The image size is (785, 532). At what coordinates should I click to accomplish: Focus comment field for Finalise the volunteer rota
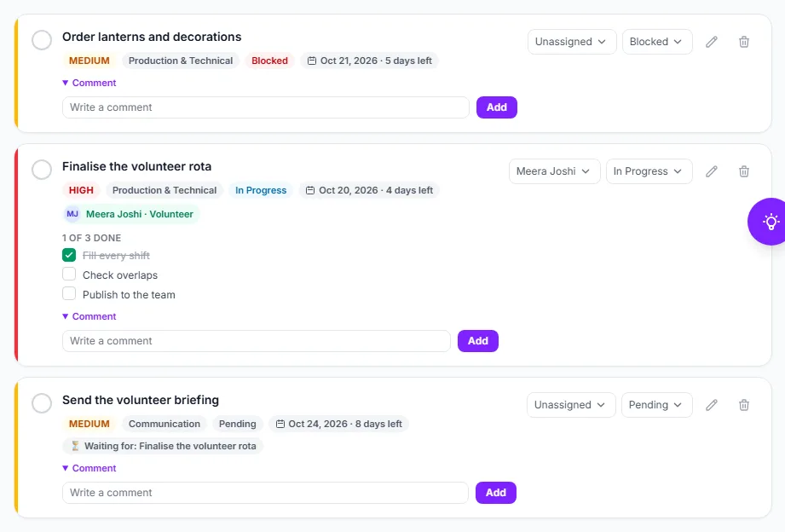coord(257,341)
